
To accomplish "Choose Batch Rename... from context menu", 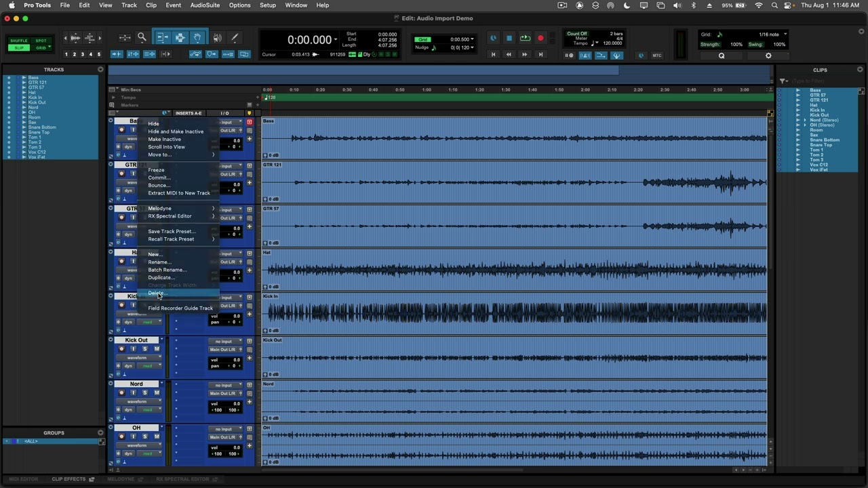I will (167, 270).
